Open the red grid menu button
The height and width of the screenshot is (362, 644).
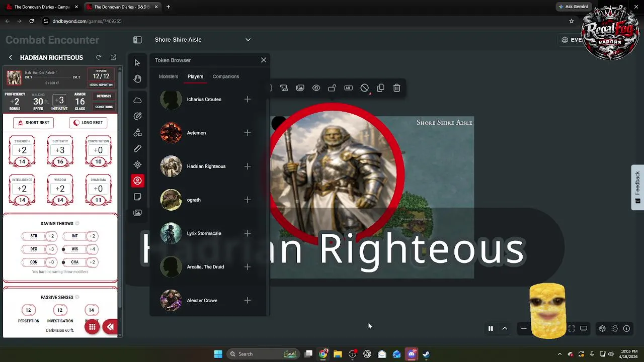(x=92, y=327)
